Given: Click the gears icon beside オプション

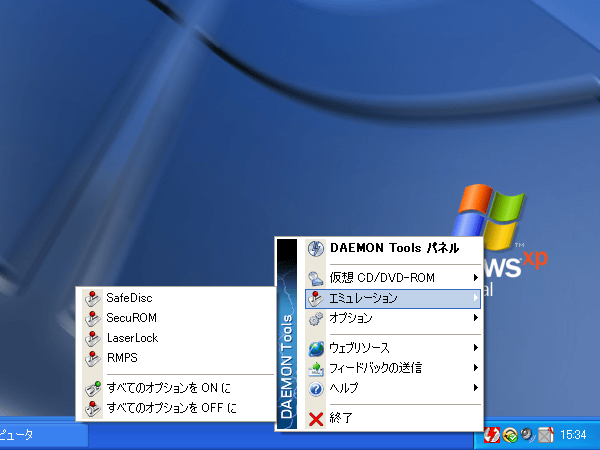Looking at the screenshot, I should (x=316, y=318).
